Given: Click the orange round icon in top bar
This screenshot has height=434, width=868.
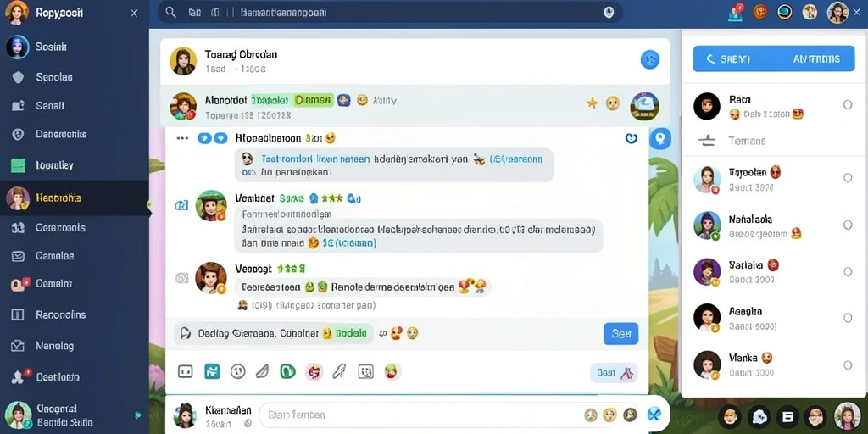Looking at the screenshot, I should pyautogui.click(x=760, y=12).
